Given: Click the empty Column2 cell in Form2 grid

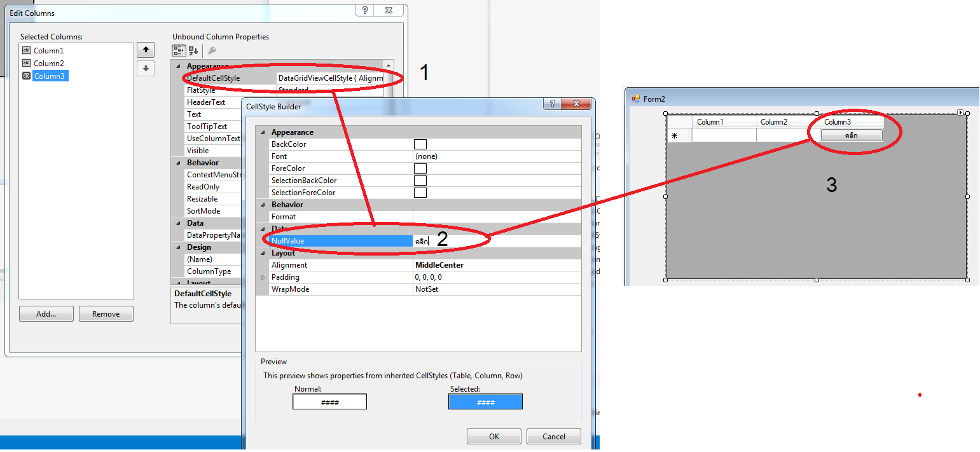Looking at the screenshot, I should click(x=788, y=135).
